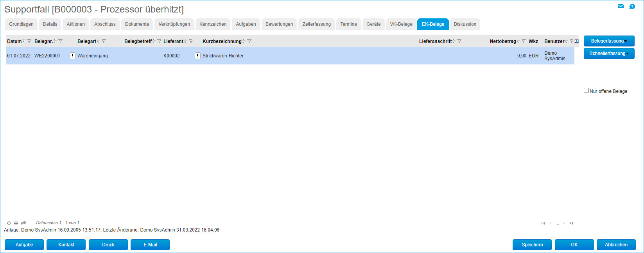Click the net amount 0,00 cell

click(522, 56)
